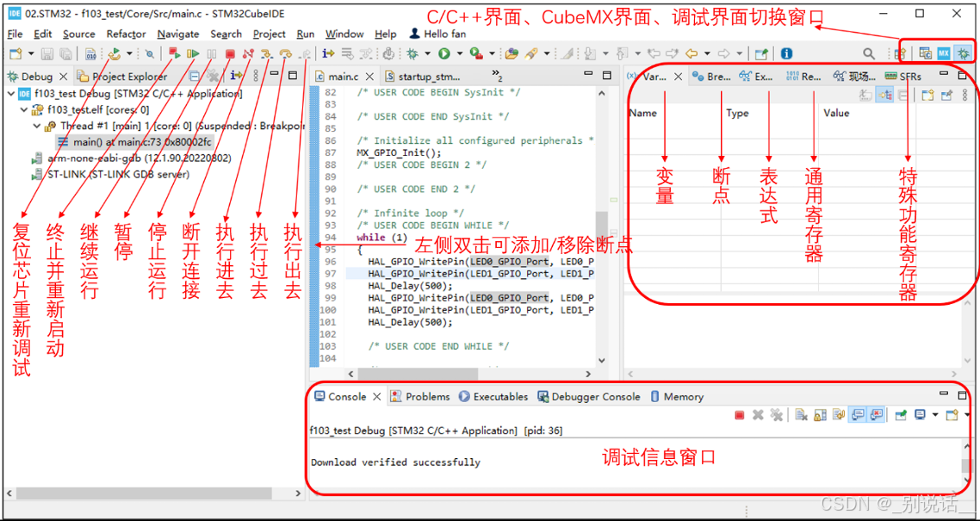This screenshot has height=521, width=980.
Task: Switch to the Registers tab
Action: click(804, 77)
